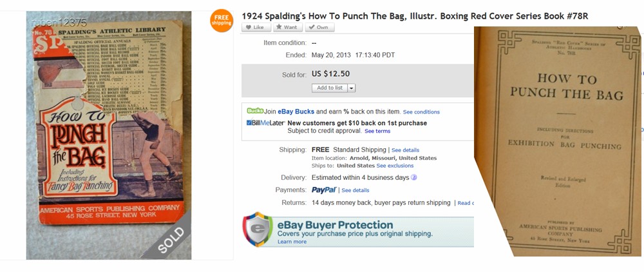The height and width of the screenshot is (272, 644).
Task: Click the eBay Buyer Protection shield icon
Action: (258, 229)
